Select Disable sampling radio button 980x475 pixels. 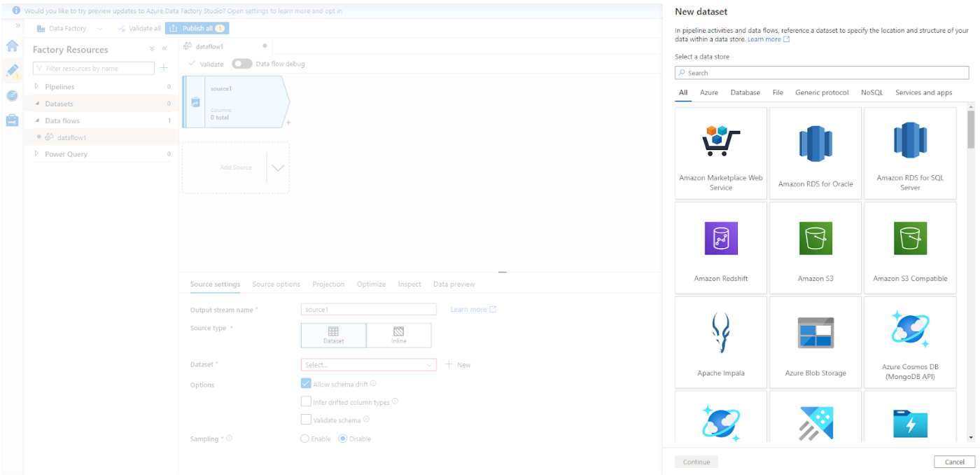(x=343, y=439)
